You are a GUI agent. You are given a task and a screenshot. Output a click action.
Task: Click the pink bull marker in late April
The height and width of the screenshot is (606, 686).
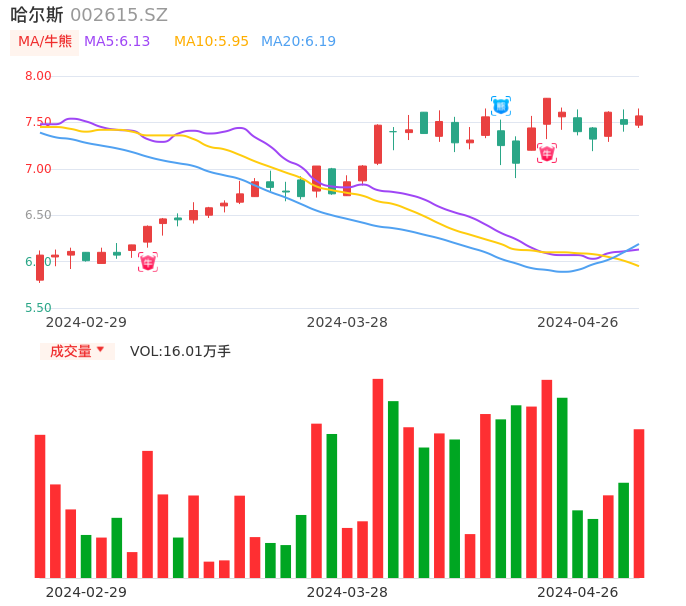[547, 153]
